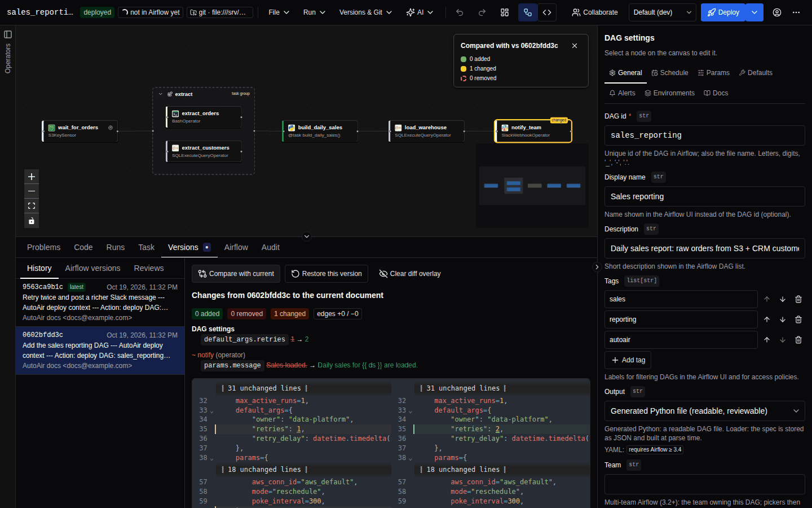Collapse the extract task group
The height and width of the screenshot is (508, 812).
pos(161,94)
